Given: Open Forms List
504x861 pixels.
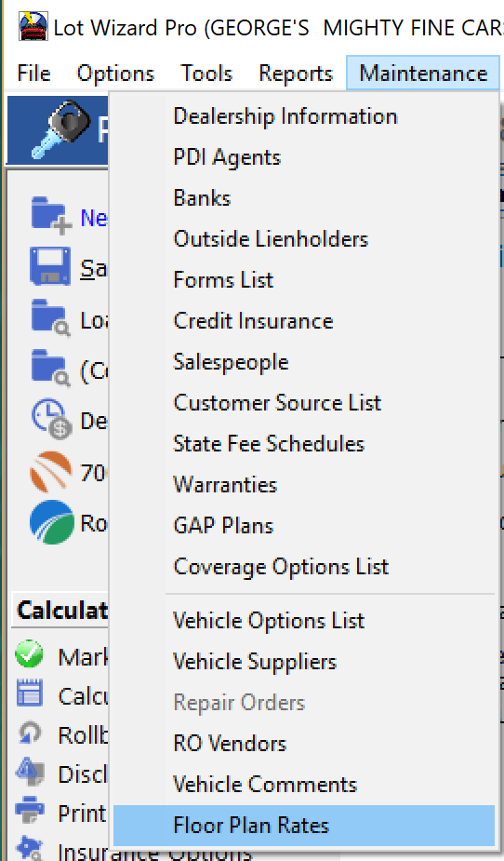Looking at the screenshot, I should click(304, 280).
